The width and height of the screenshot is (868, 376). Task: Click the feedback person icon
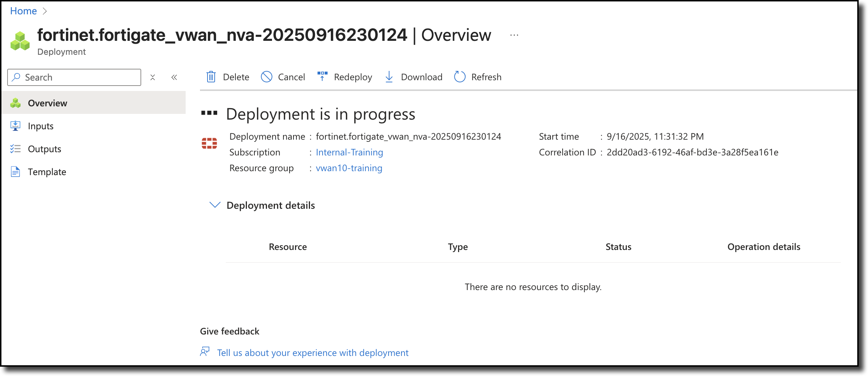click(205, 352)
